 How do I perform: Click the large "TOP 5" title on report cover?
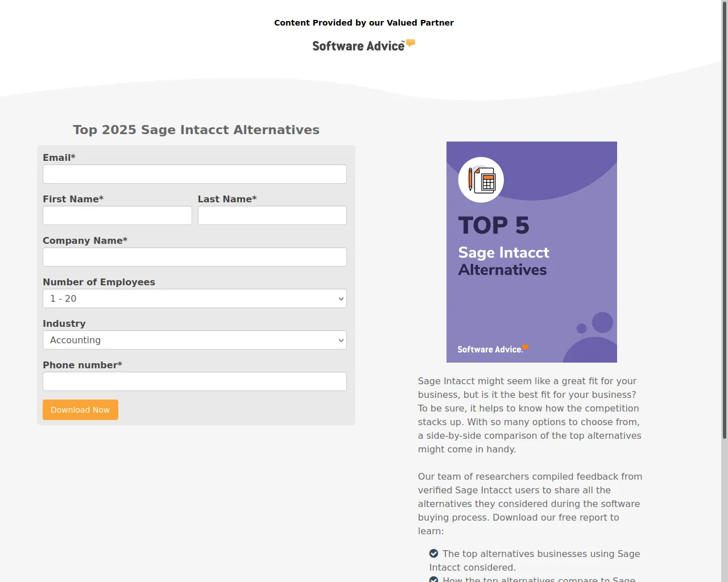click(x=494, y=226)
